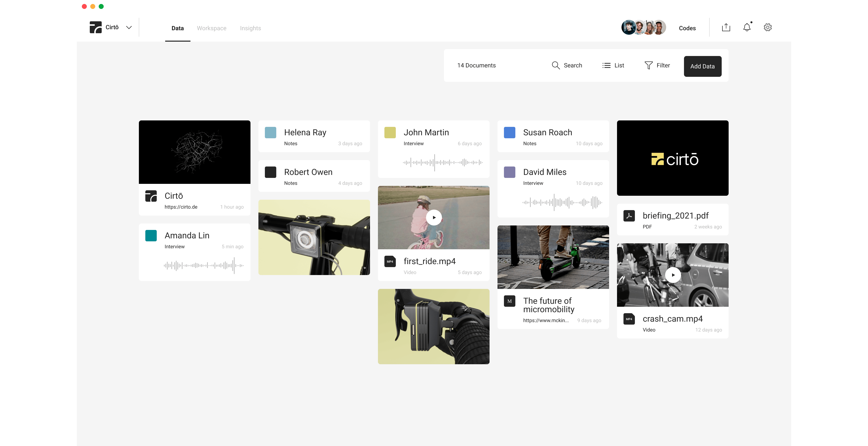868x446 pixels.
Task: Click the PDF file icon
Action: tap(629, 216)
